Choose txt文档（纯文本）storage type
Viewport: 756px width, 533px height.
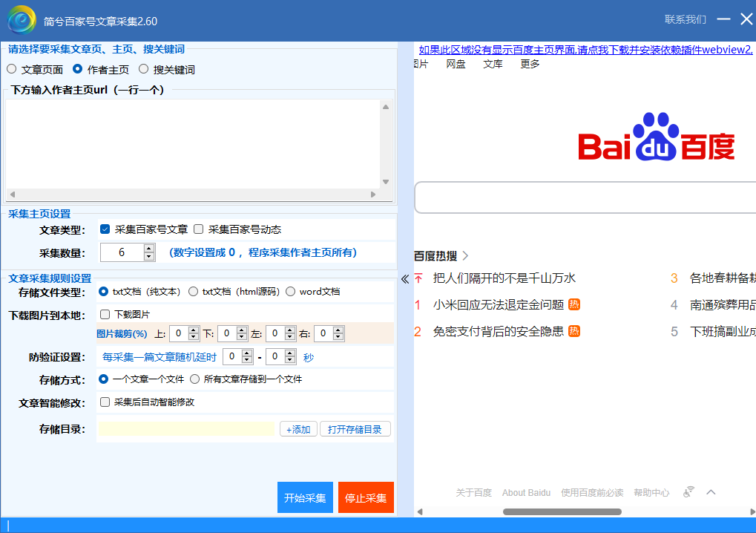103,291
